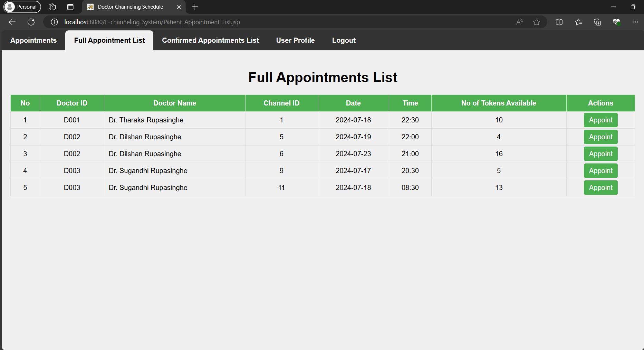Reload the page with refresh icon
644x350 pixels.
tap(31, 22)
